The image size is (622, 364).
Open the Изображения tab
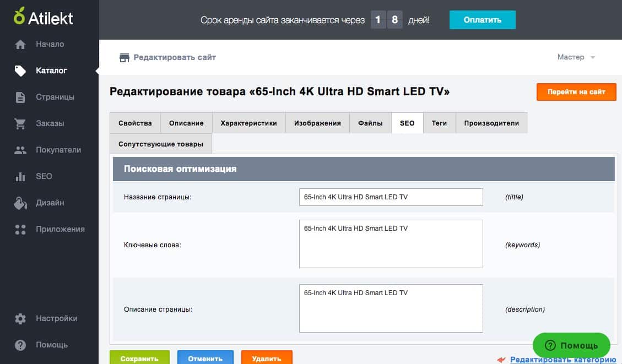[x=317, y=123]
